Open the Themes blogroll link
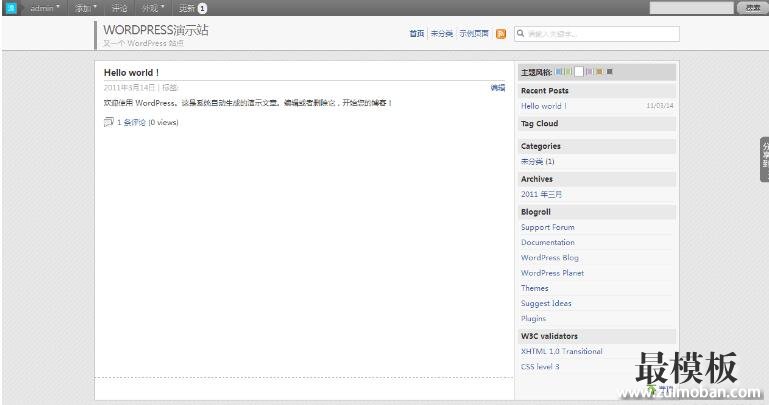769x405 pixels. point(535,288)
